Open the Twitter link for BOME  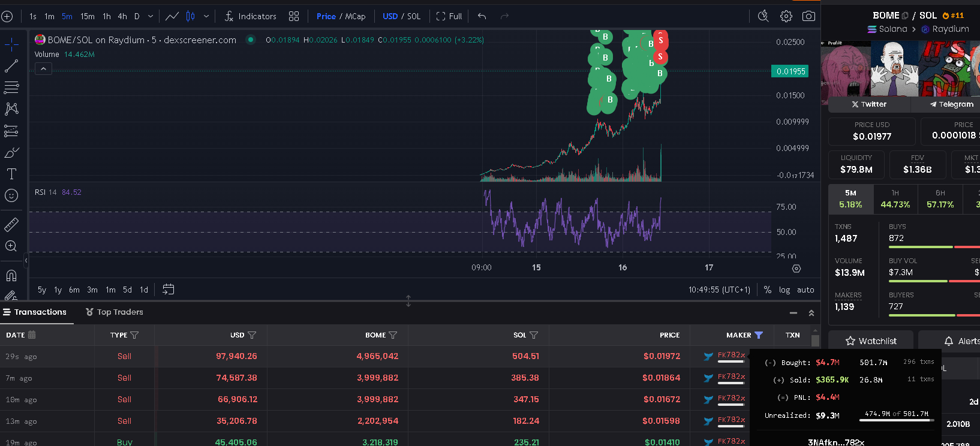(x=869, y=104)
